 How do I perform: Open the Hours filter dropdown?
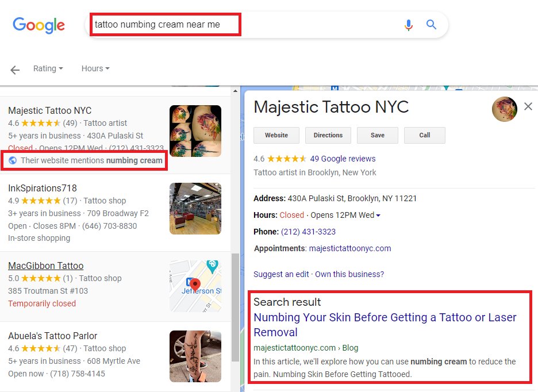95,68
